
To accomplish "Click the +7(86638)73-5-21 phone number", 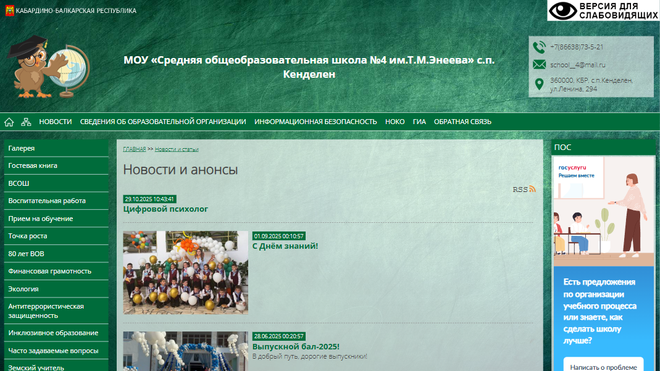I will tap(577, 47).
